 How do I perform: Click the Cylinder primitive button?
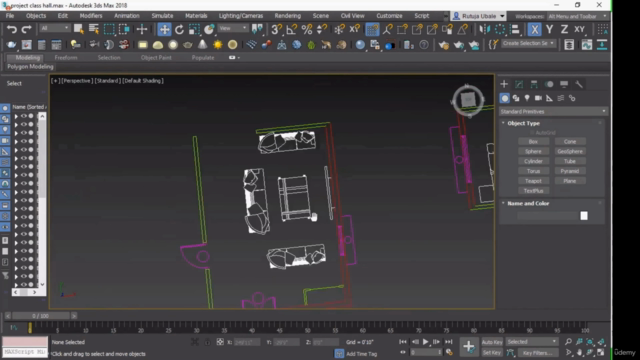(533, 161)
